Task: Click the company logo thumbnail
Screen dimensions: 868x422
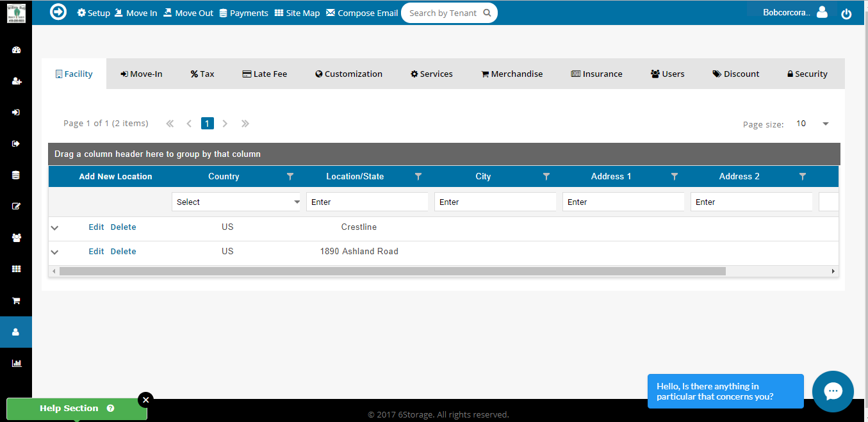Action: (16, 13)
